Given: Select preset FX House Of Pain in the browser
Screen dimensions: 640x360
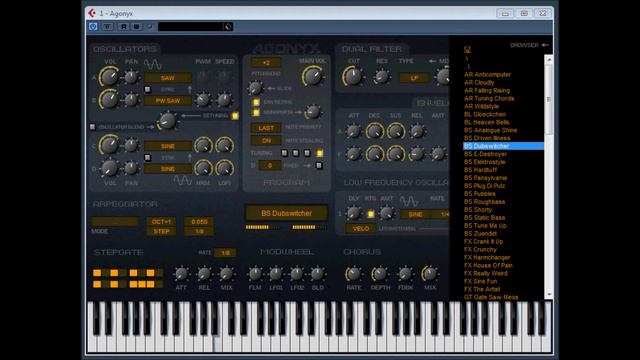Looking at the screenshot, I should pos(488,266).
